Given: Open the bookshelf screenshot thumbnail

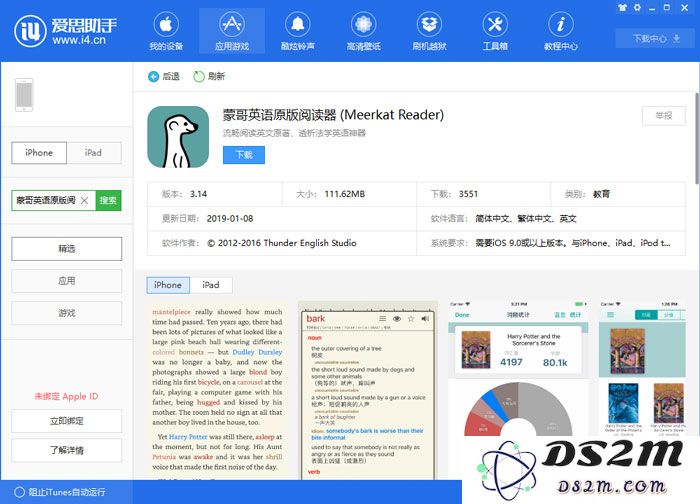Looking at the screenshot, I should click(643, 370).
